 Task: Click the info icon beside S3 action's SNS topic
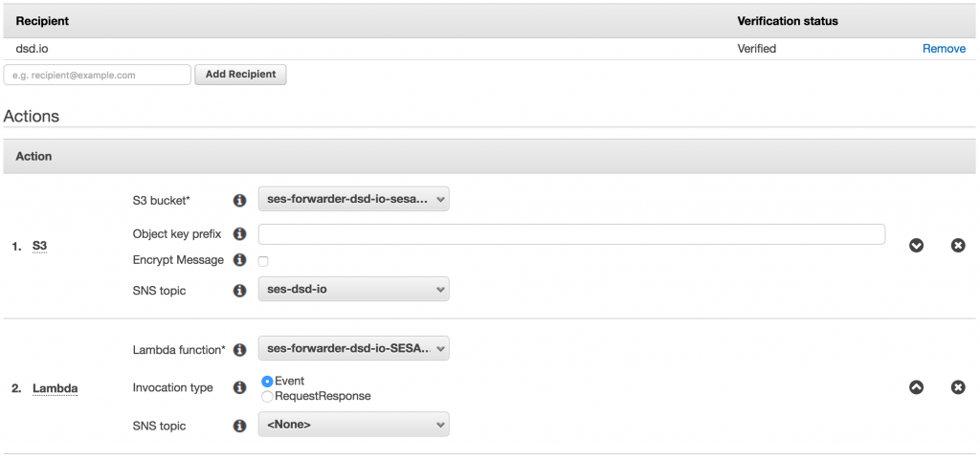coord(239,290)
